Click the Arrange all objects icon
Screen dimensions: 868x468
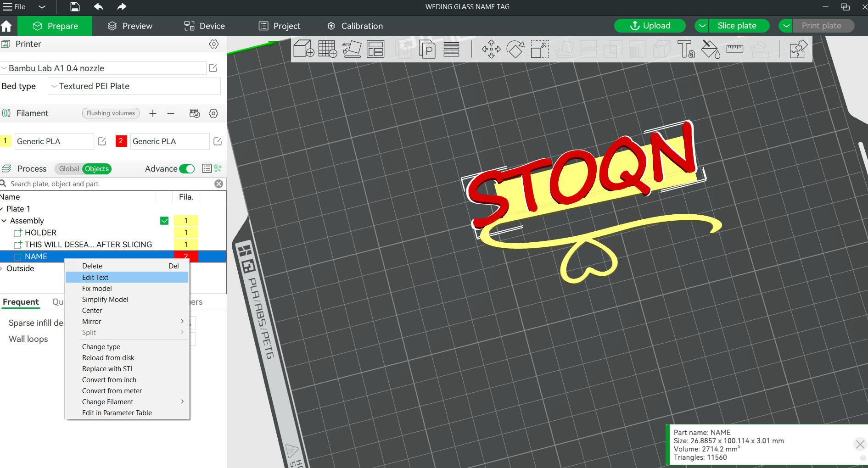click(x=375, y=49)
